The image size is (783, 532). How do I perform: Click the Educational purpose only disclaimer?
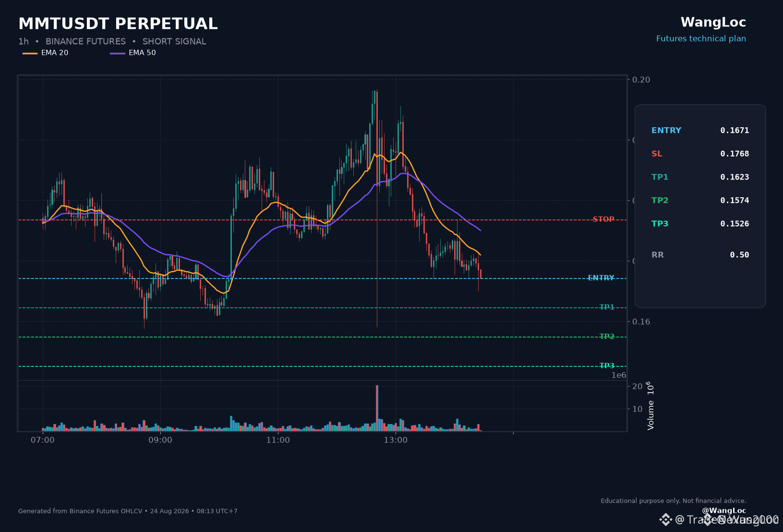coord(674,501)
